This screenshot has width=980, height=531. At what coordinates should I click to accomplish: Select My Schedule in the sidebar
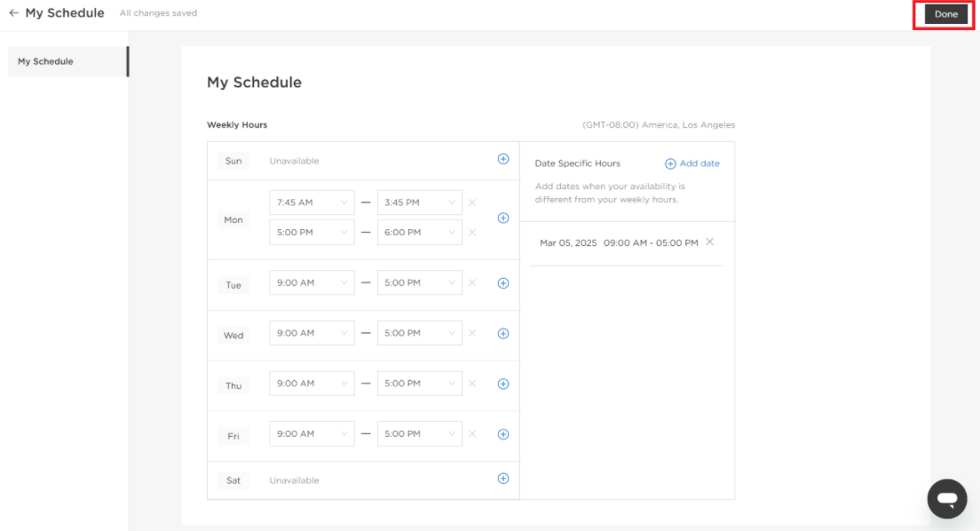(x=68, y=61)
